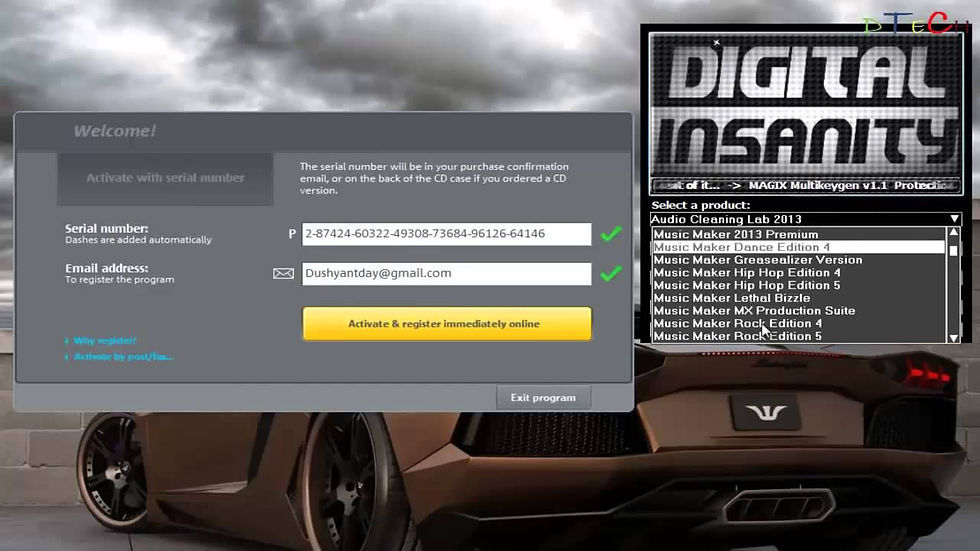This screenshot has height=551, width=980.
Task: Select Music Maker Lethal Bizzle
Action: pyautogui.click(x=798, y=298)
